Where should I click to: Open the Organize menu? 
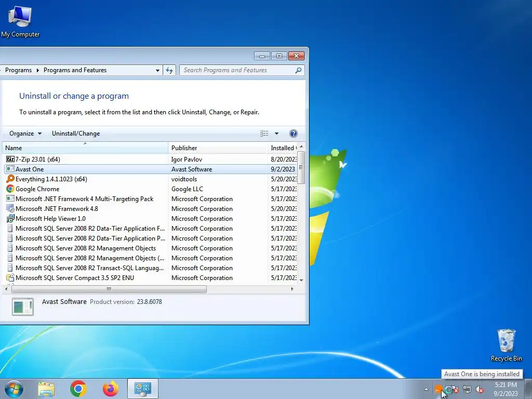[25, 134]
